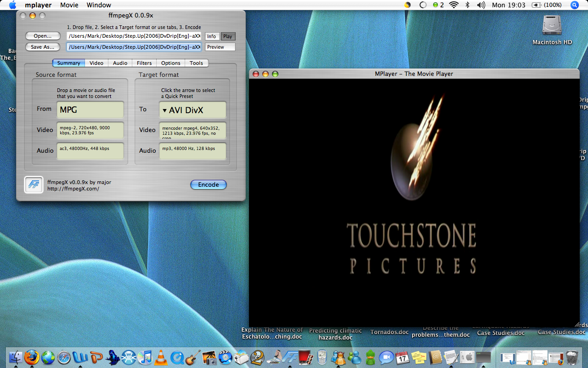This screenshot has width=588, height=368.
Task: Select the Summary tab
Action: click(x=68, y=63)
